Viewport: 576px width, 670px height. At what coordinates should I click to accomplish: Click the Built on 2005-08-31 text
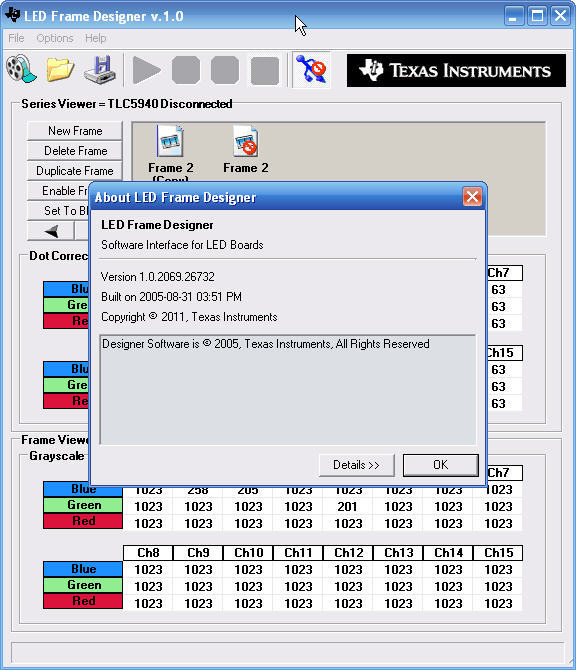pos(171,297)
